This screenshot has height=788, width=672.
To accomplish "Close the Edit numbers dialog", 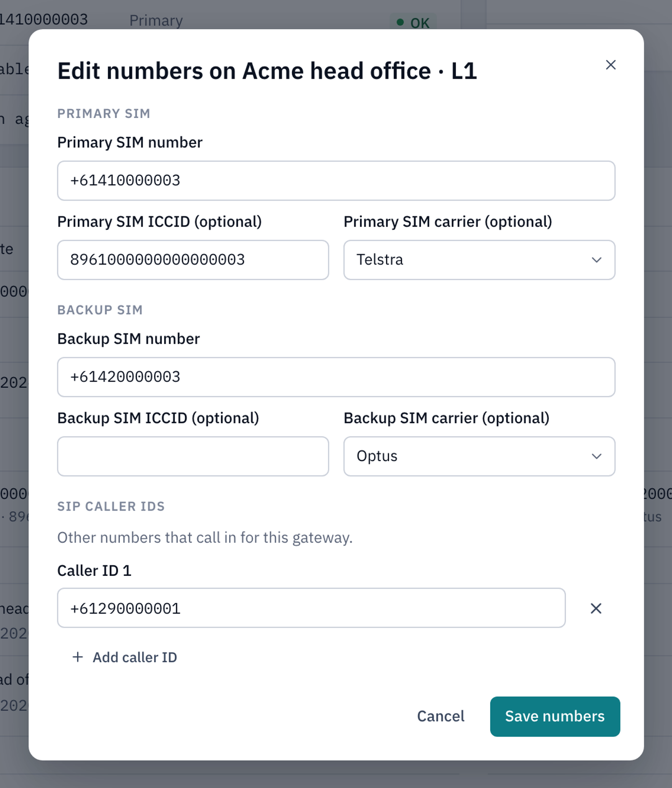I will (611, 65).
